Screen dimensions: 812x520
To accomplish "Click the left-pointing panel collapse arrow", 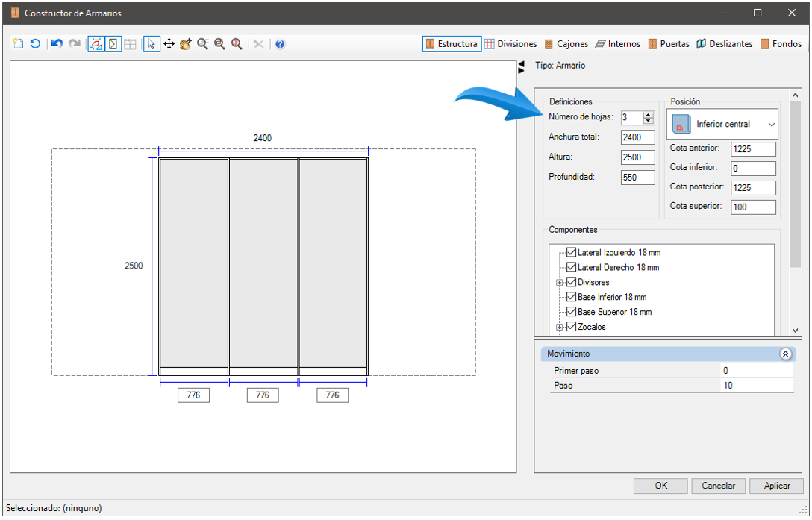I will tap(522, 63).
